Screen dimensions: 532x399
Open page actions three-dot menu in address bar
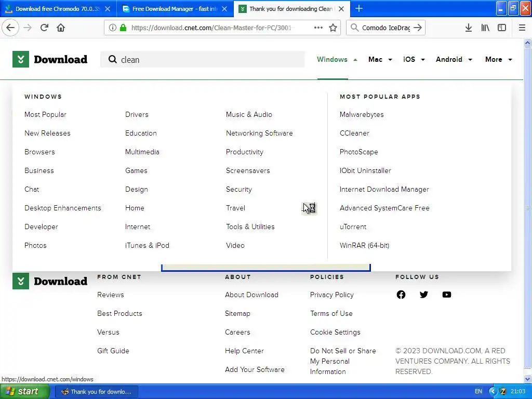pyautogui.click(x=318, y=28)
